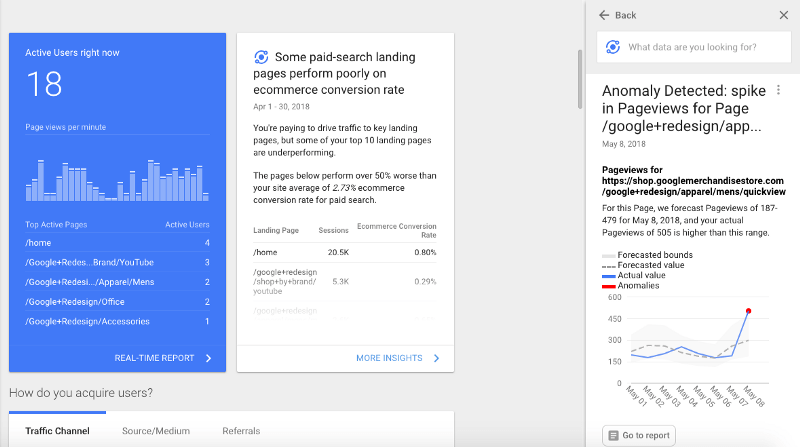Switch to the Source/Medium tab
The width and height of the screenshot is (800, 447).
(156, 431)
